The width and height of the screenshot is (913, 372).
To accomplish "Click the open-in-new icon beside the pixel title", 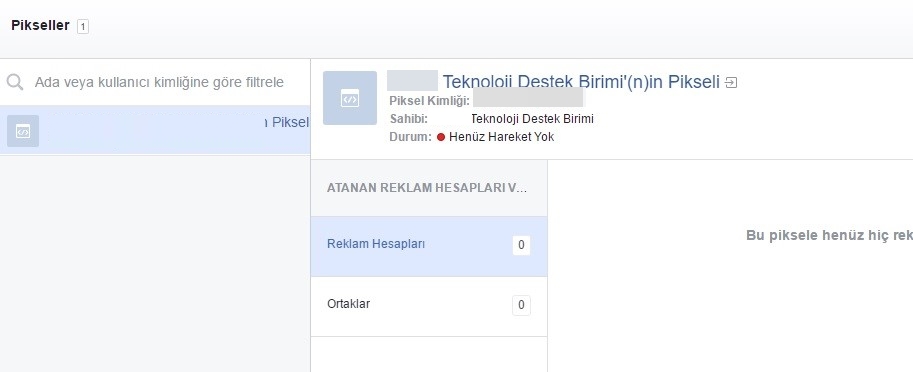I will 731,83.
